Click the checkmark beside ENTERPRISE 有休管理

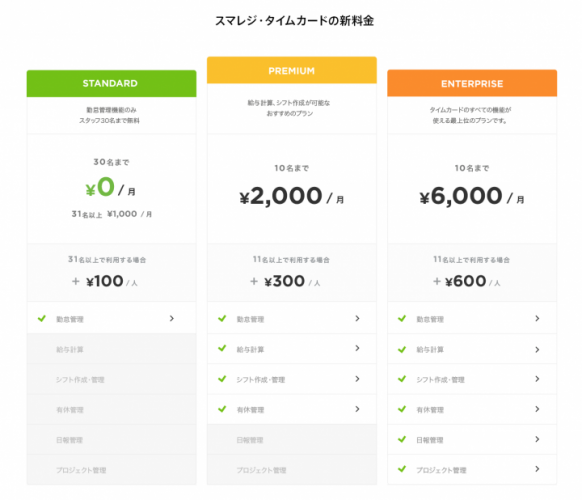click(x=402, y=409)
